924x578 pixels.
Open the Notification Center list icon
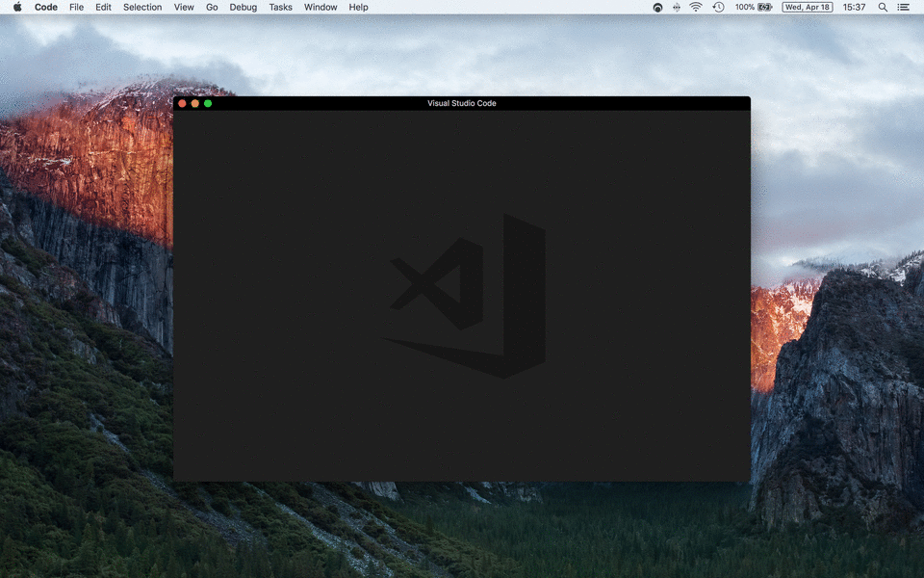(903, 7)
